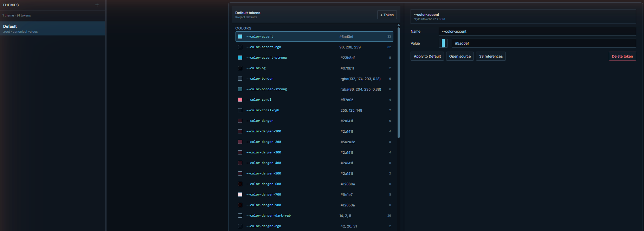Click the --color-border swatch

(240, 79)
